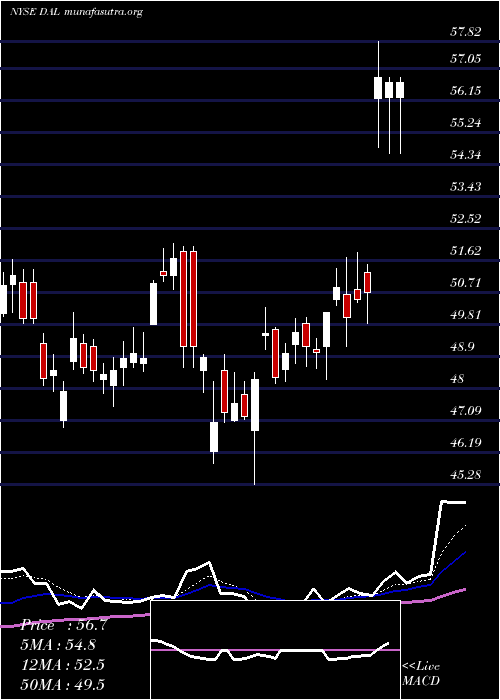This screenshot has height=700, width=500.
Task: Click the '<<Live MACD' label
Action: coord(421,674)
